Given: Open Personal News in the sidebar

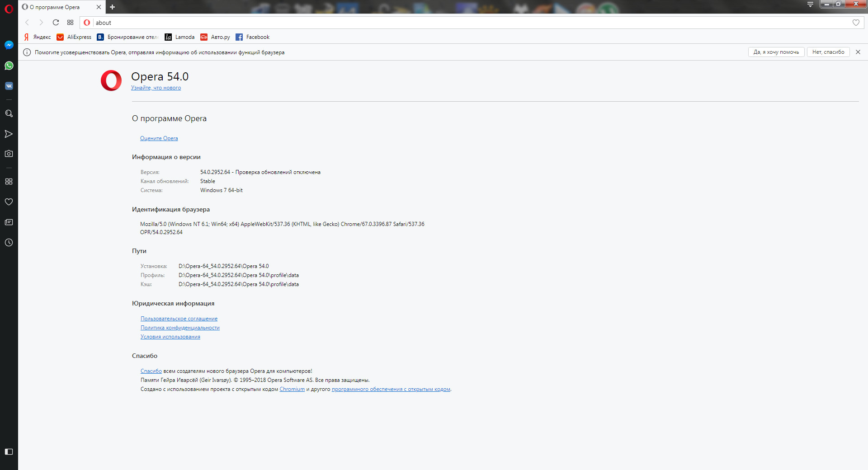Looking at the screenshot, I should [x=9, y=222].
